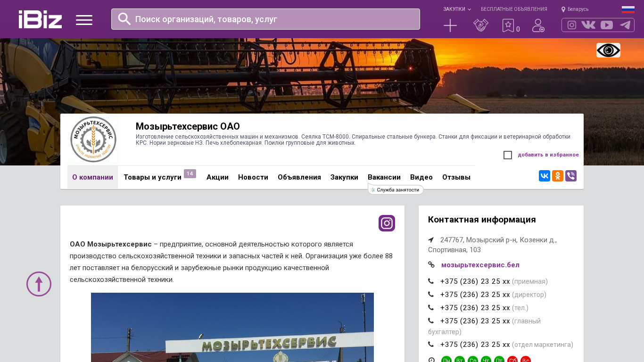
Task: Click the Russian flag language icon
Action: click(628, 9)
